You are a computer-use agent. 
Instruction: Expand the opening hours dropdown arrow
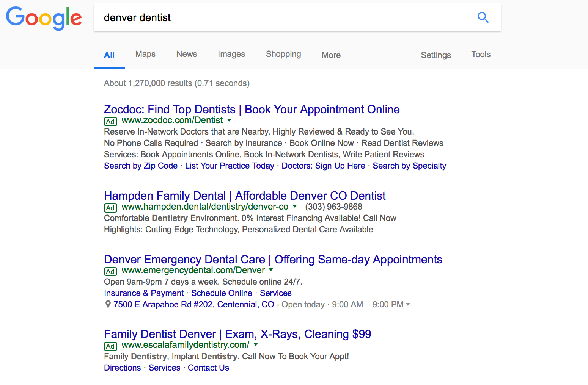pyautogui.click(x=408, y=304)
